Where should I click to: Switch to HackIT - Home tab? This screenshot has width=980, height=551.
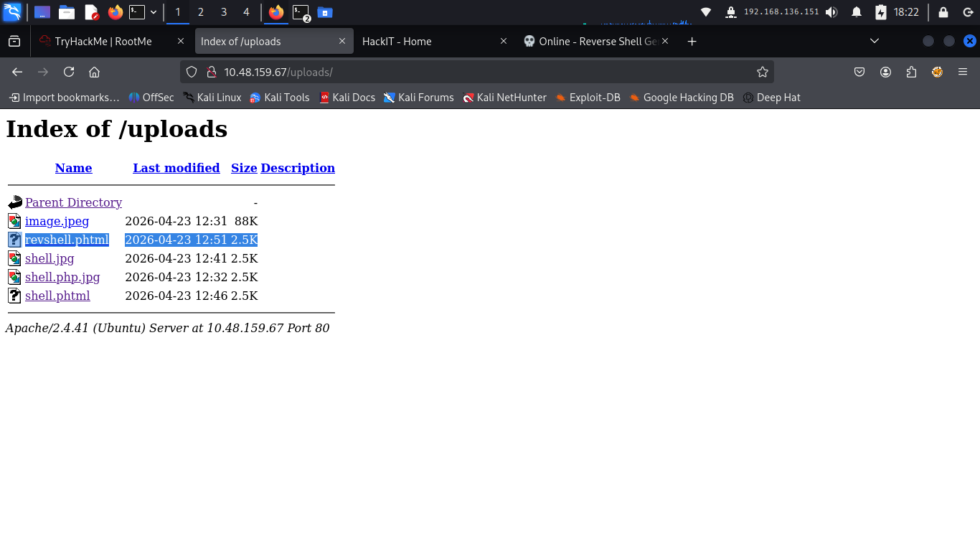(x=435, y=42)
